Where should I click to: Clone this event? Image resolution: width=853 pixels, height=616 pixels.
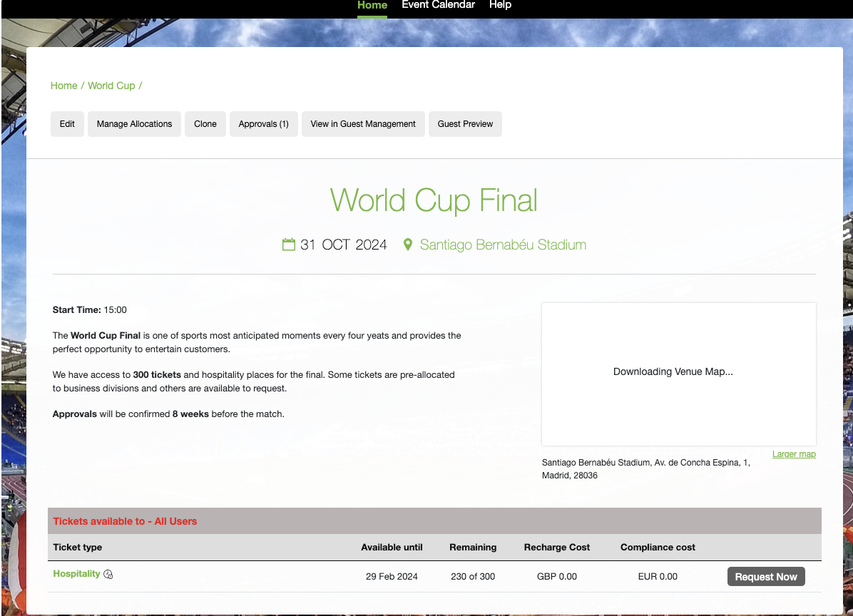click(205, 124)
